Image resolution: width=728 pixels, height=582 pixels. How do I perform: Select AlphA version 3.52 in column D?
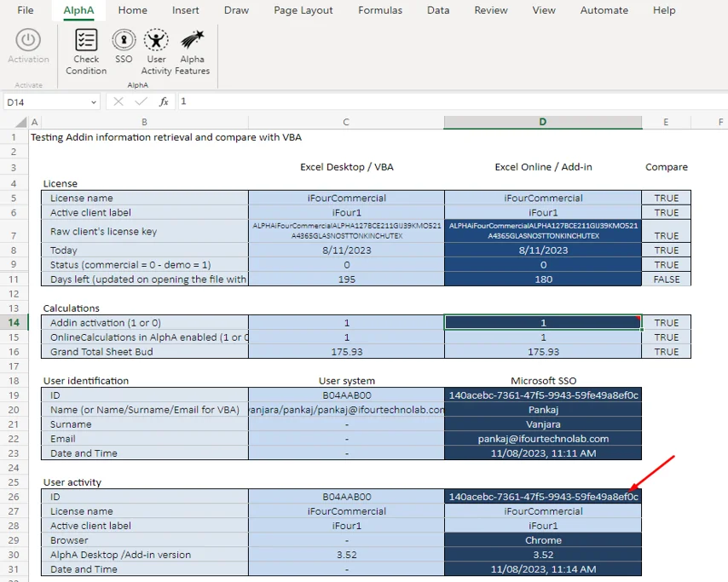pyautogui.click(x=543, y=555)
